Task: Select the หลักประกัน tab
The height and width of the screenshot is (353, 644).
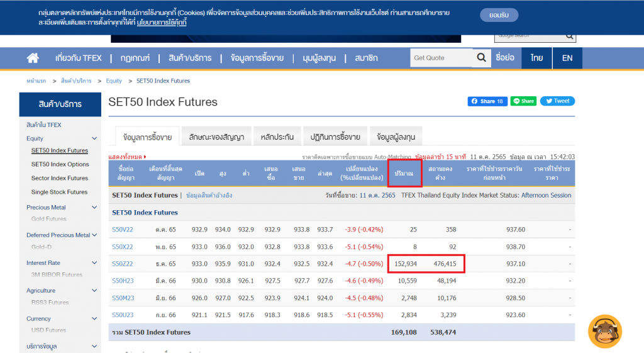Action: pyautogui.click(x=277, y=137)
